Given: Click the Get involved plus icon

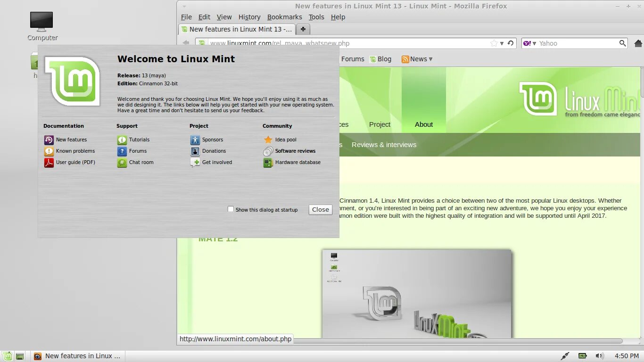Looking at the screenshot, I should pyautogui.click(x=195, y=163).
